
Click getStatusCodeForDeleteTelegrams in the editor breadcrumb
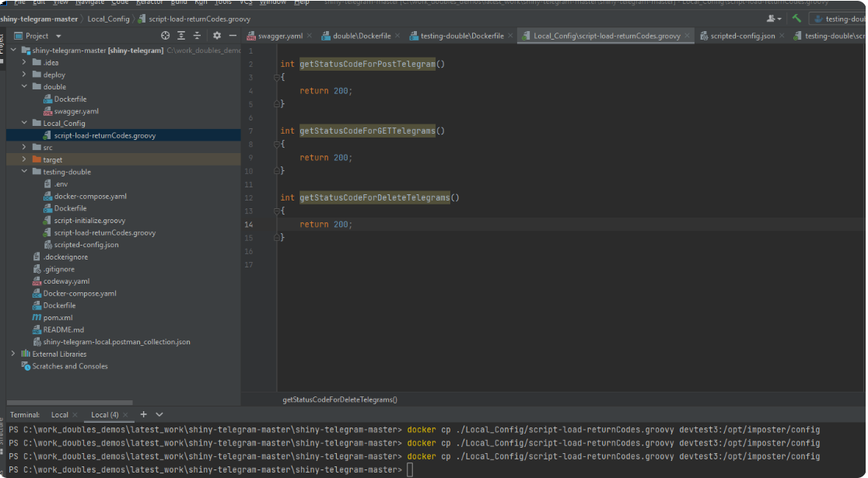coord(338,398)
